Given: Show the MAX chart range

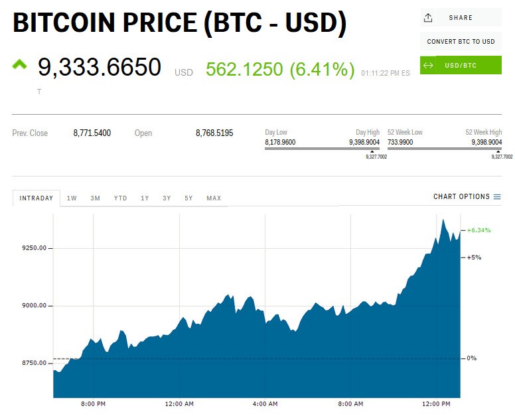Looking at the screenshot, I should [x=214, y=198].
